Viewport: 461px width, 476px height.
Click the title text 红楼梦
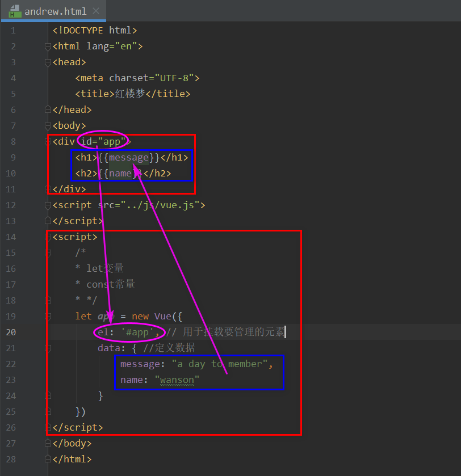[x=130, y=94]
